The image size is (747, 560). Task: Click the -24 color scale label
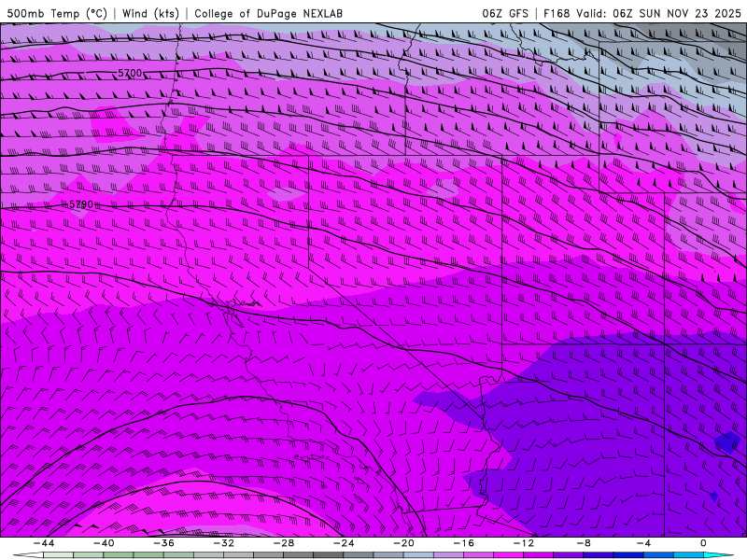344,543
